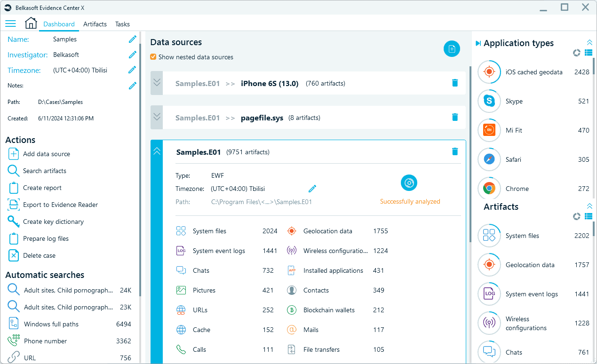Switch to the Tasks tab

point(122,24)
